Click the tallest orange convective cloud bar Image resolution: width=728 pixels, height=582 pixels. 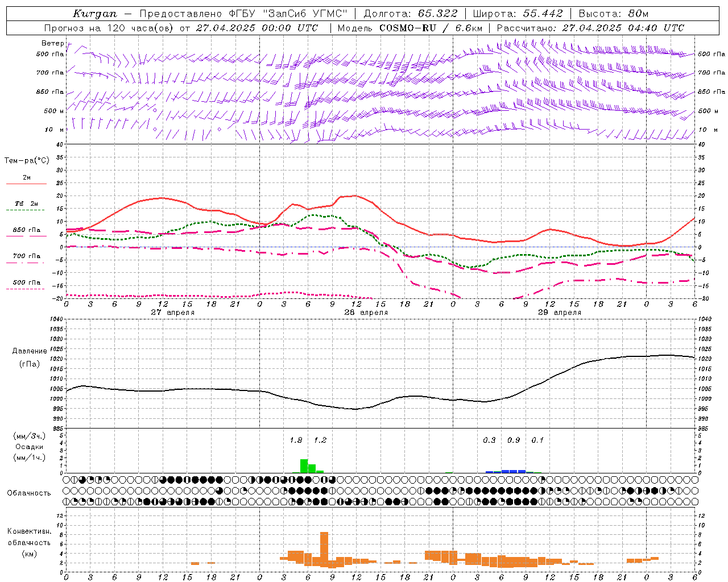(x=324, y=549)
